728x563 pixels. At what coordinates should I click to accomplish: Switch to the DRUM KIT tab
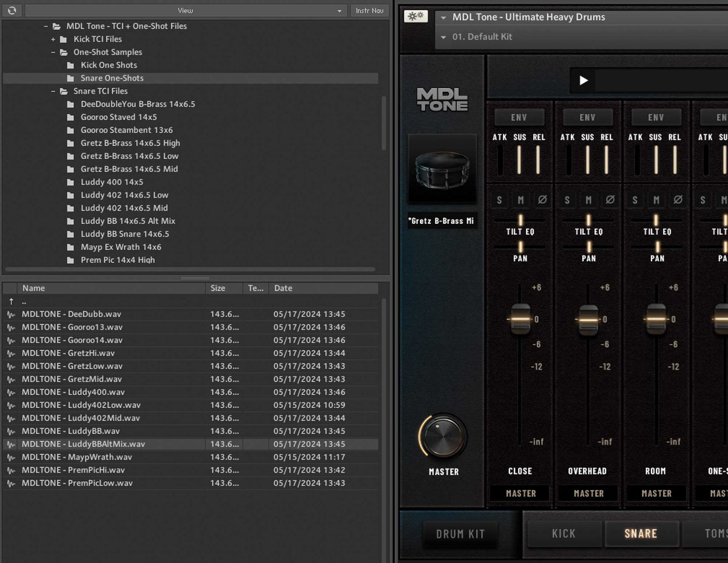click(460, 534)
